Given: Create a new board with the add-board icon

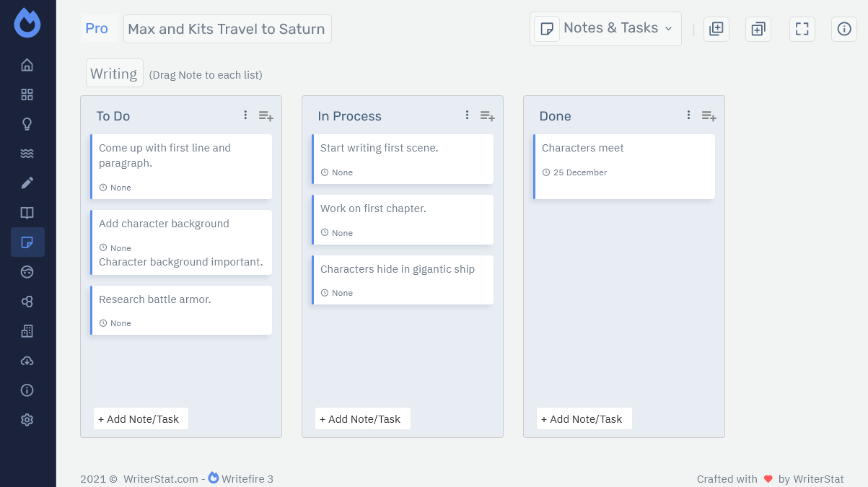Looking at the screenshot, I should coord(716,29).
